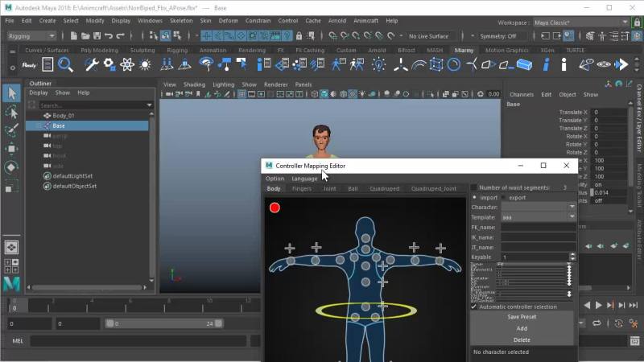Click the Save Preset button
The image size is (644, 362).
(522, 317)
